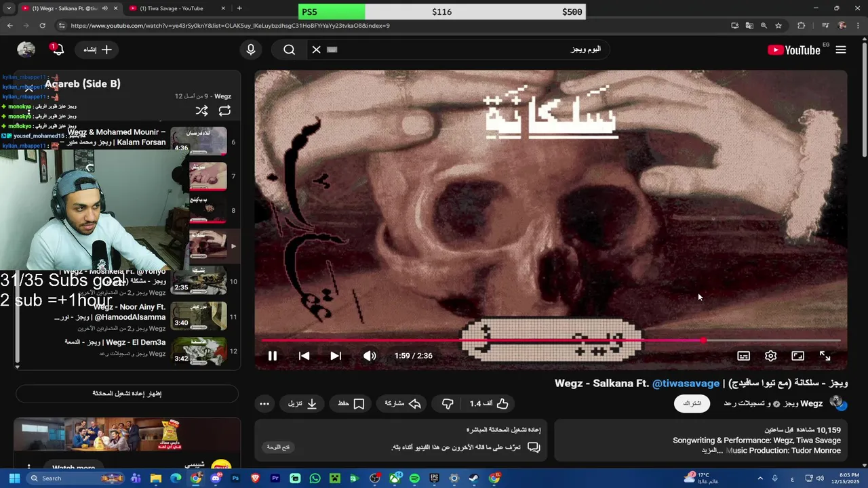Skip to previous video in playlist
This screenshot has height=488, width=868.
304,356
